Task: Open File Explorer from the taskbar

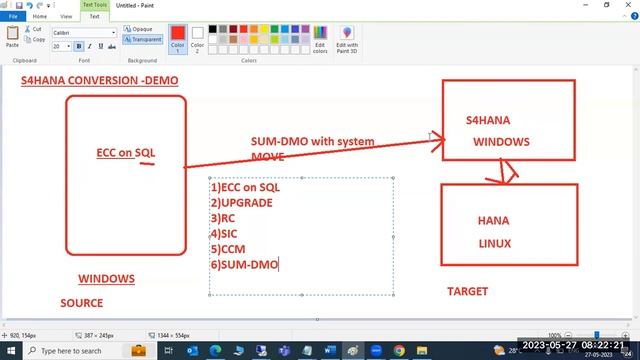Action: click(x=422, y=351)
